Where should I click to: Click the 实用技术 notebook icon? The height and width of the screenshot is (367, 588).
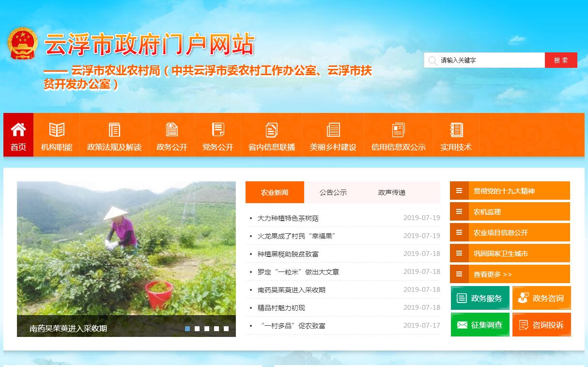tap(456, 130)
